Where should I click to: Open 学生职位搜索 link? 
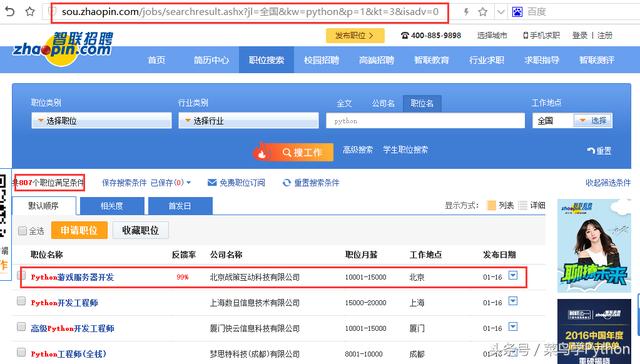pyautogui.click(x=405, y=150)
